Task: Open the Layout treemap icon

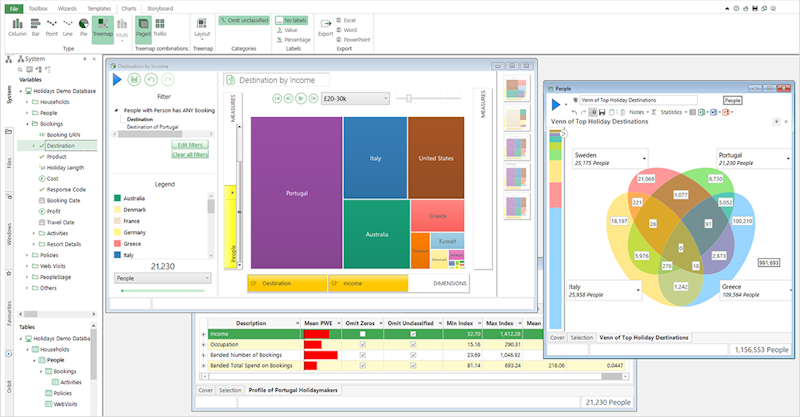Action: click(x=202, y=28)
